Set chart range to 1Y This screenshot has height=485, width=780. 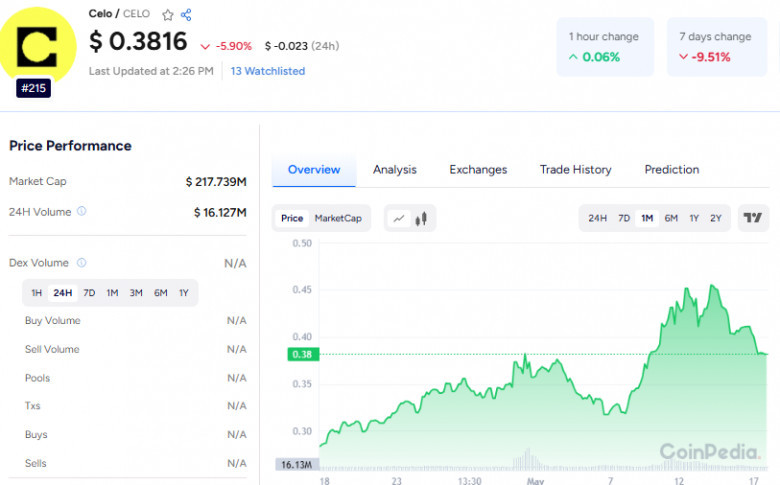pyautogui.click(x=694, y=218)
